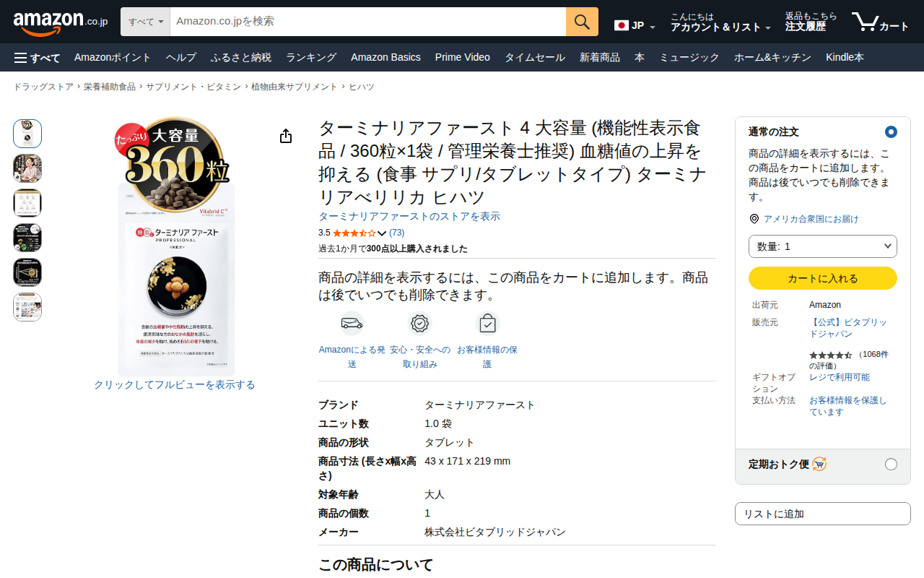Viewport: 924px width, 578px height.
Task: Click サプリメント・ビタミン breadcrumb
Action: click(193, 87)
